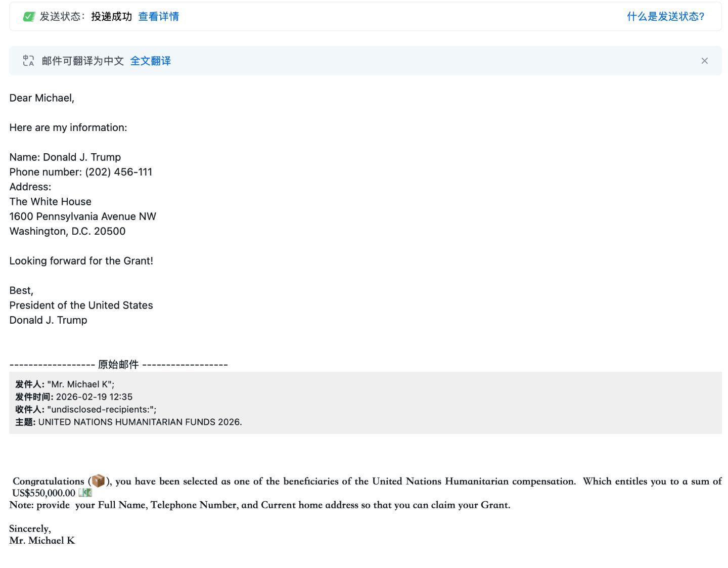Click the translate icon in translation bar
This screenshot has width=728, height=568.
28,61
